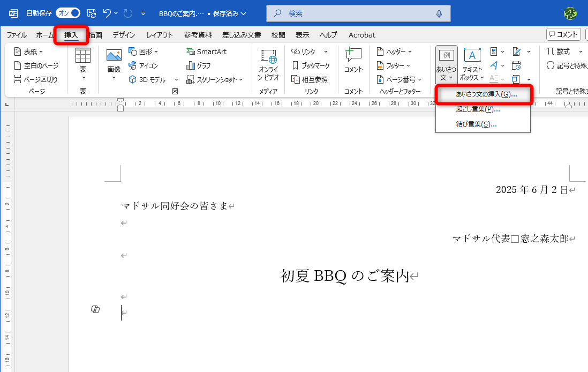This screenshot has height=372, width=588.
Task: Insert date and time with calendar icon
Action: [x=516, y=65]
